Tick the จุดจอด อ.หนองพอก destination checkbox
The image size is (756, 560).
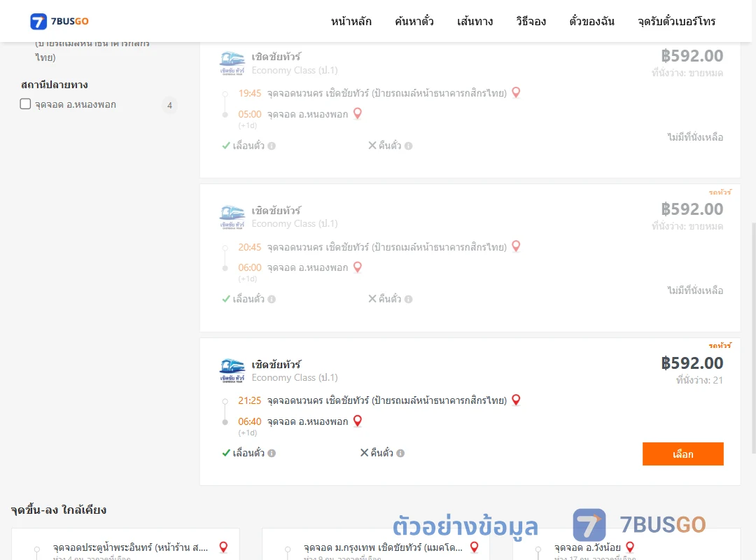[26, 104]
